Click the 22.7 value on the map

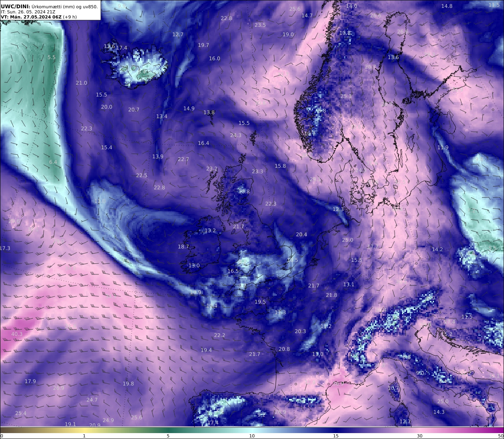[x=183, y=159]
